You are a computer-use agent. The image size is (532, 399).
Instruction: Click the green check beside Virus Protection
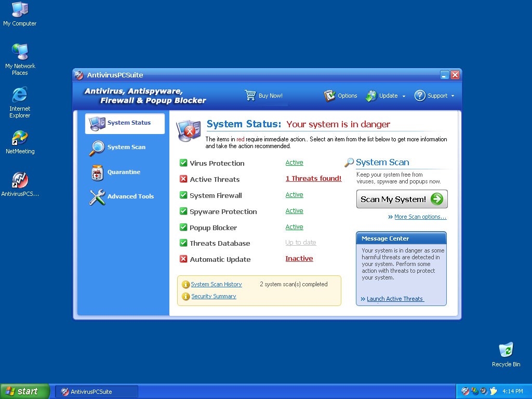[x=183, y=163]
